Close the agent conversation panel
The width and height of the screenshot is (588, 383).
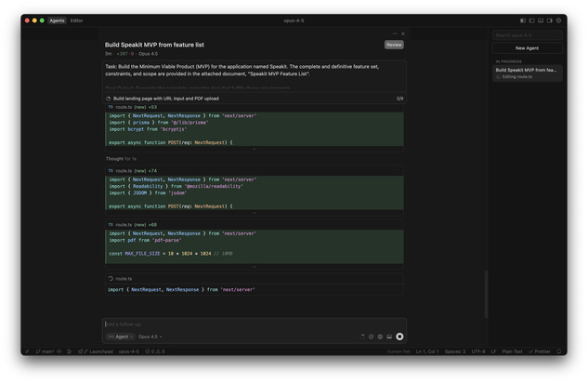point(403,33)
